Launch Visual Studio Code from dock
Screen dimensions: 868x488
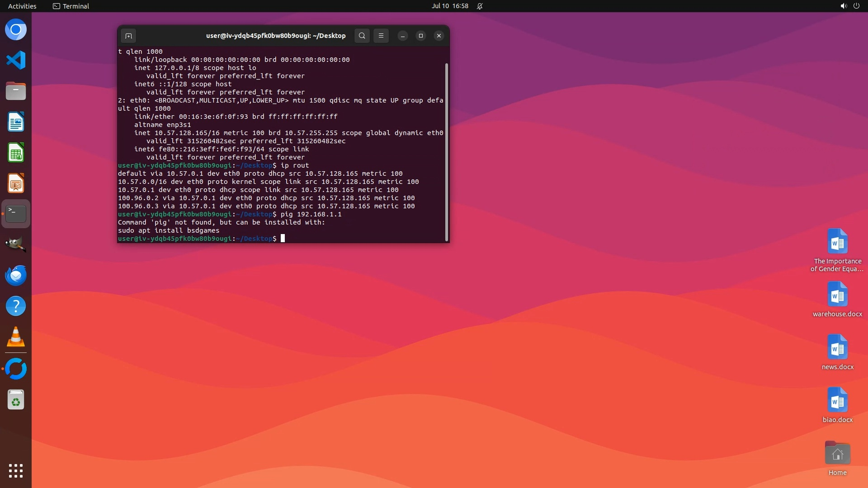pos(16,60)
